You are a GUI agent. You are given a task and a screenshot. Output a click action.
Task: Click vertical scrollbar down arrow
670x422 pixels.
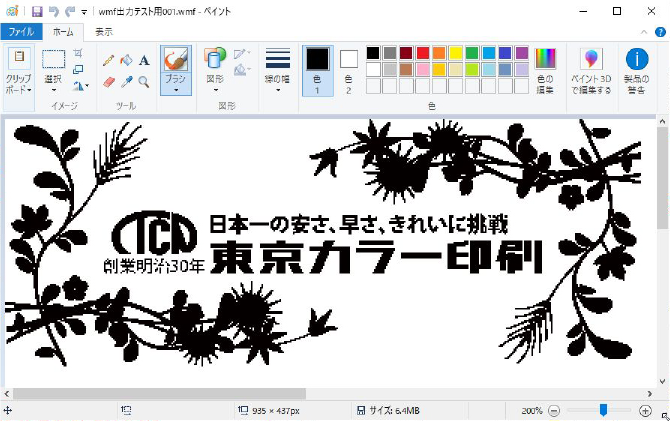[662, 381]
